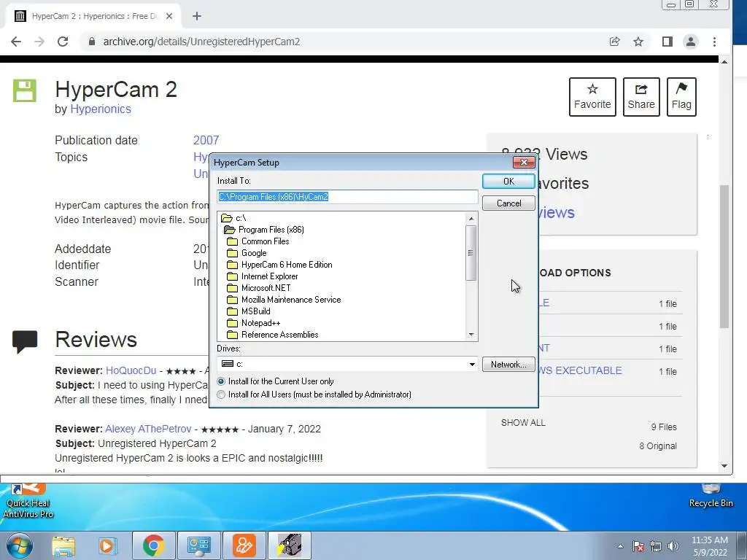
Task: Focus the Install To path field
Action: (x=347, y=197)
